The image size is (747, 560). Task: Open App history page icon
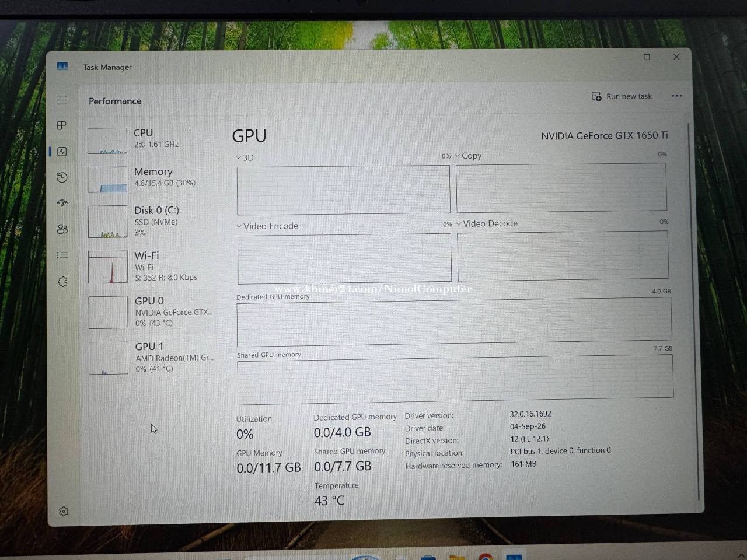[x=62, y=177]
